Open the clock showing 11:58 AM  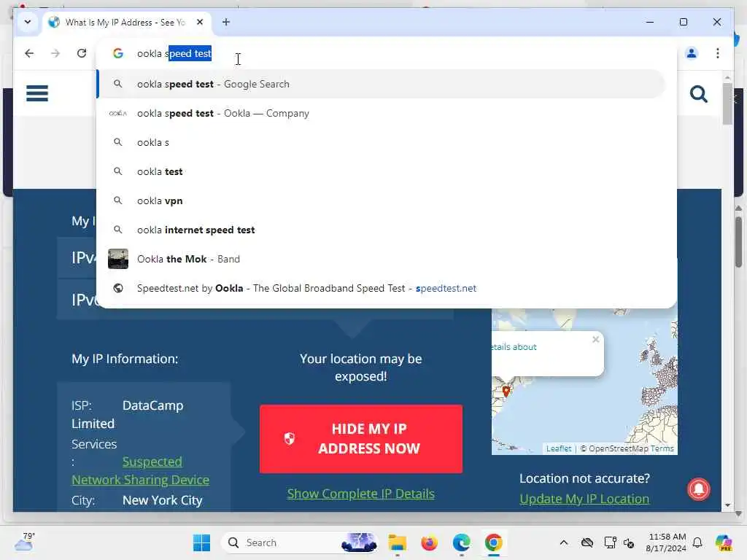point(666,542)
